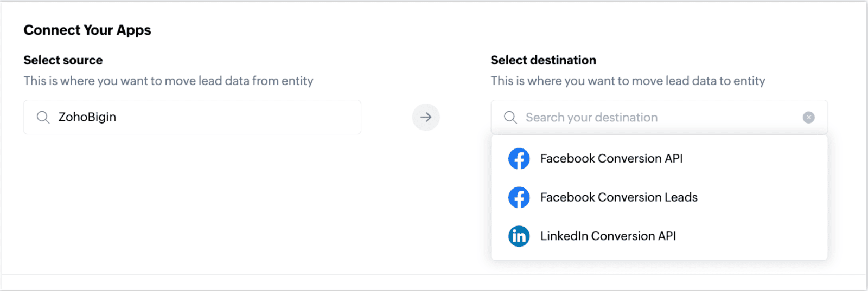Click the Connect Your Apps heading

click(x=87, y=30)
